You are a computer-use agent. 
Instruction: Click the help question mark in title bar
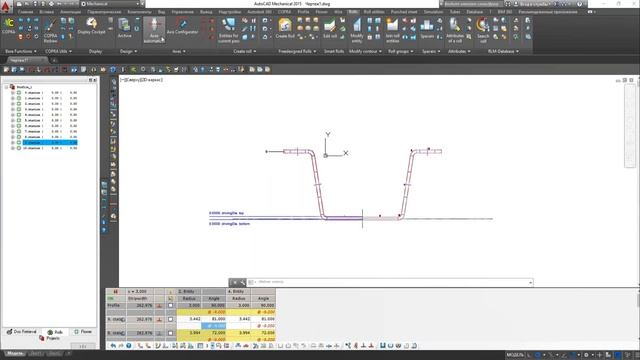pos(579,4)
